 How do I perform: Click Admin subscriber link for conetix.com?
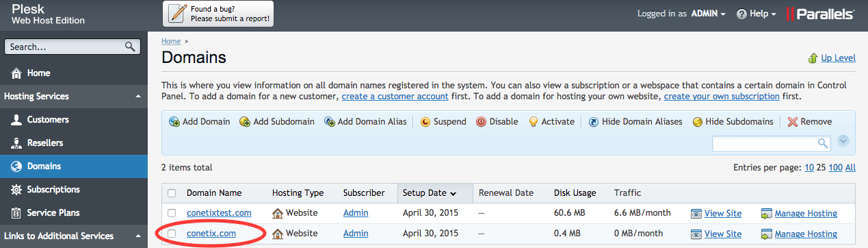click(356, 234)
